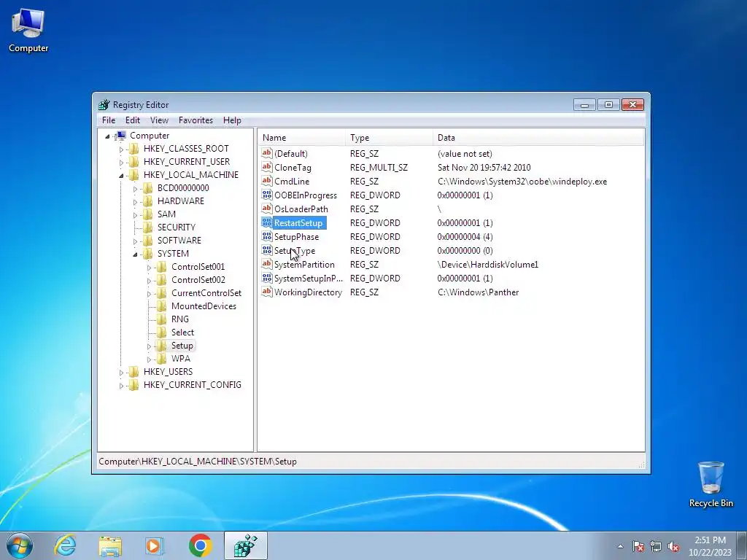747x560 pixels.
Task: Expand HKEY_USERS tree arrow
Action: pyautogui.click(x=122, y=373)
